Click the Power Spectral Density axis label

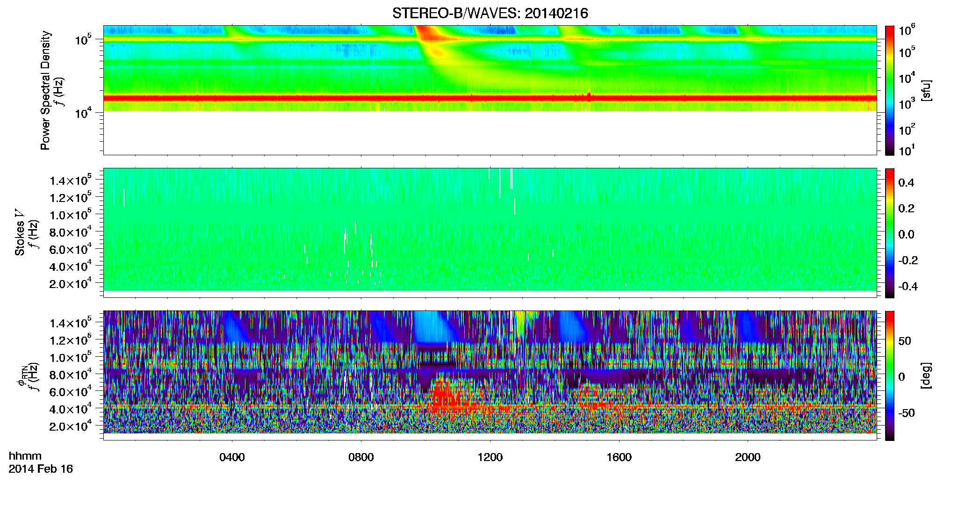pyautogui.click(x=45, y=90)
